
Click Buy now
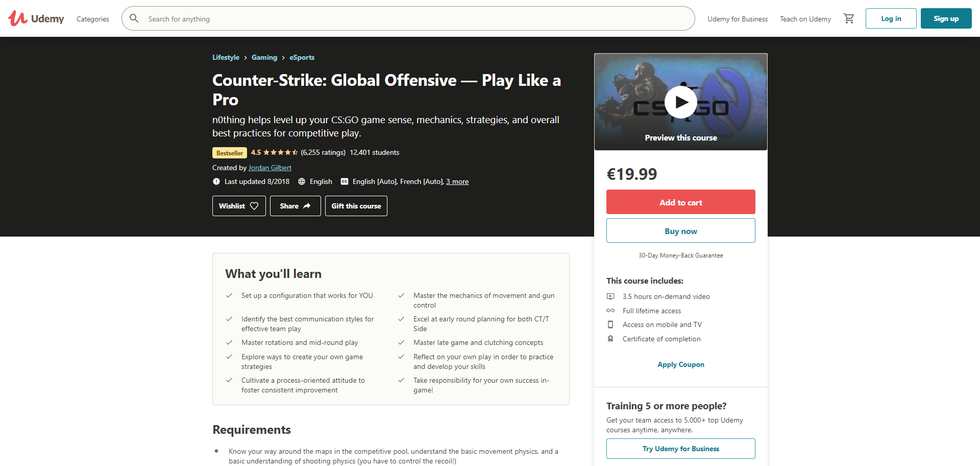pyautogui.click(x=681, y=230)
